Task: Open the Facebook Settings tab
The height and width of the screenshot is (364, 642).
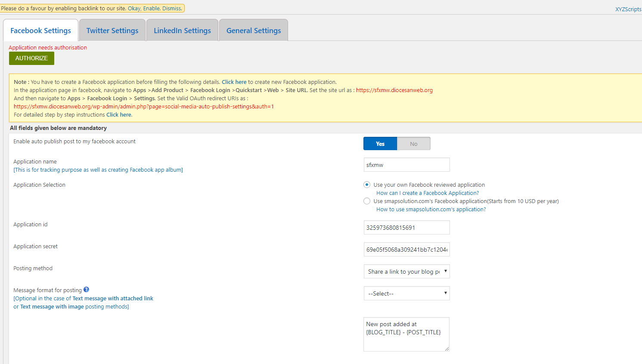Action: click(x=40, y=31)
